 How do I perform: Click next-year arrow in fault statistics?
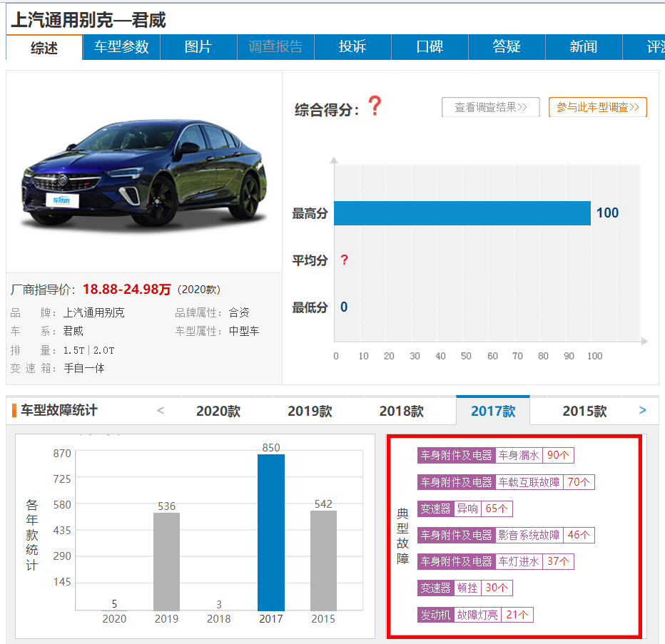click(x=642, y=410)
